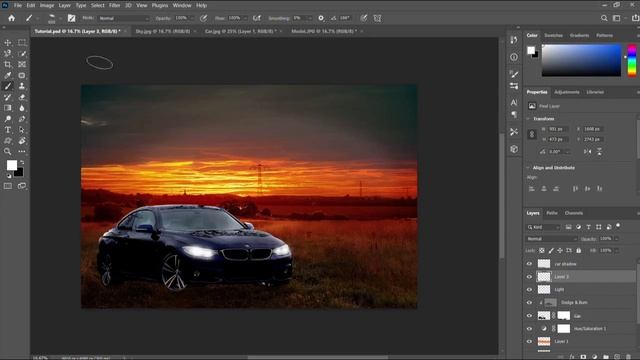
Task: Open the Character panel icon
Action: [514, 102]
